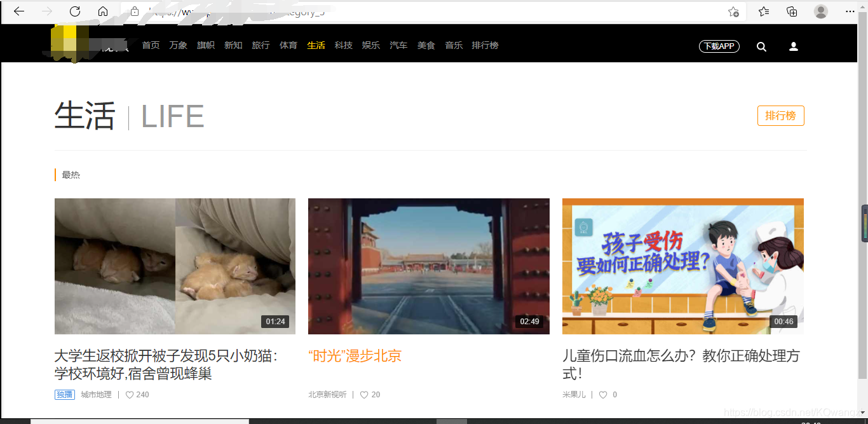Go to the 首页 navigation item
This screenshot has height=424, width=868.
151,45
